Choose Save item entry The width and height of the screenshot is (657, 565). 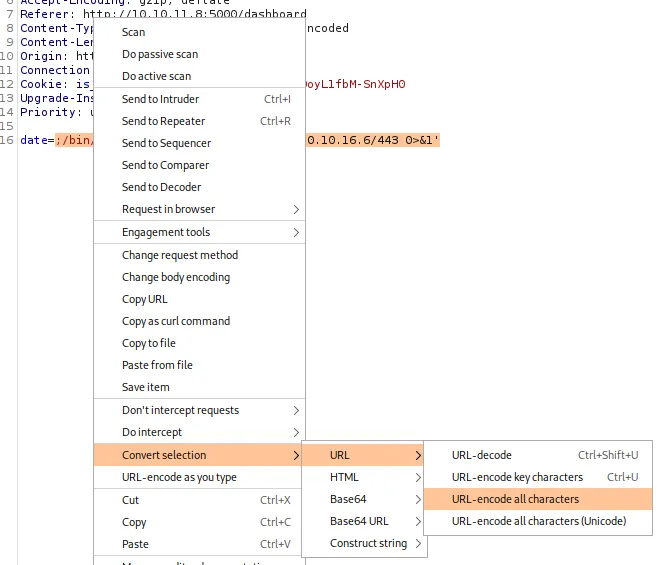[x=199, y=387]
